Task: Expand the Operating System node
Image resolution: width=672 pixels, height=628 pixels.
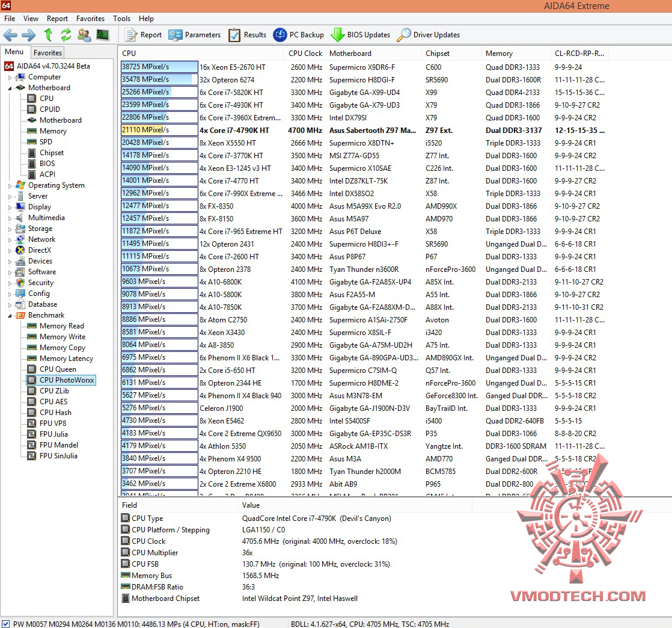Action: (10, 186)
